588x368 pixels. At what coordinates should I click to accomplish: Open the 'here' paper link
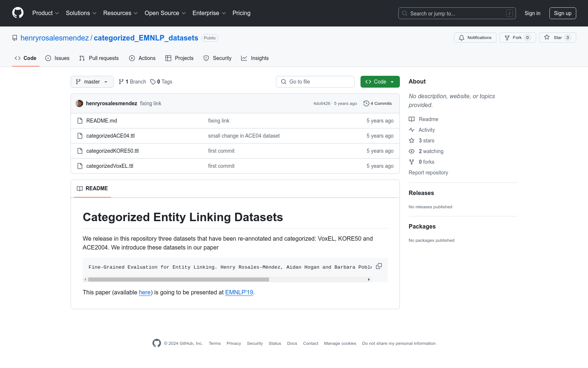click(x=145, y=292)
